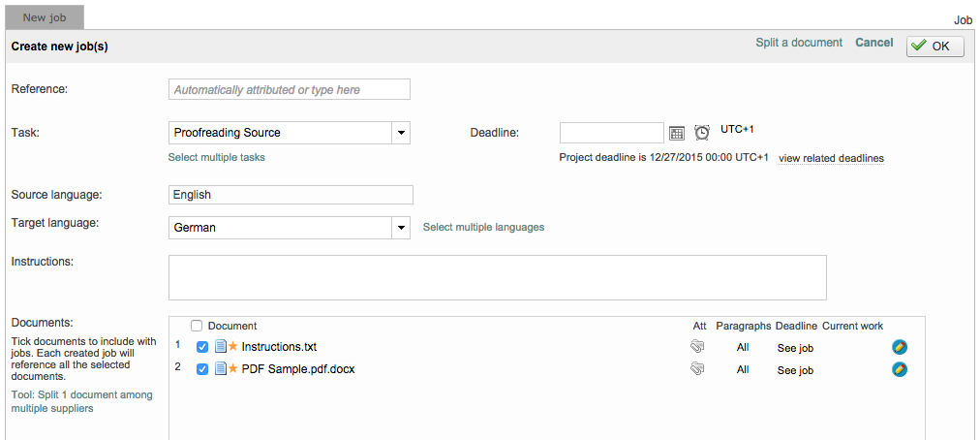Open the deadline calendar picker
Viewport: 980px width, 440px height.
(x=677, y=133)
